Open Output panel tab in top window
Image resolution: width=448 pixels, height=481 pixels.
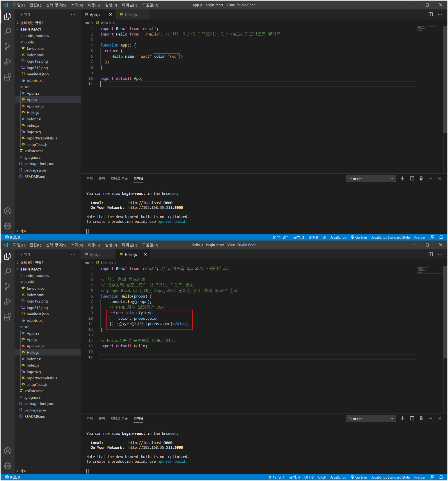pos(102,178)
